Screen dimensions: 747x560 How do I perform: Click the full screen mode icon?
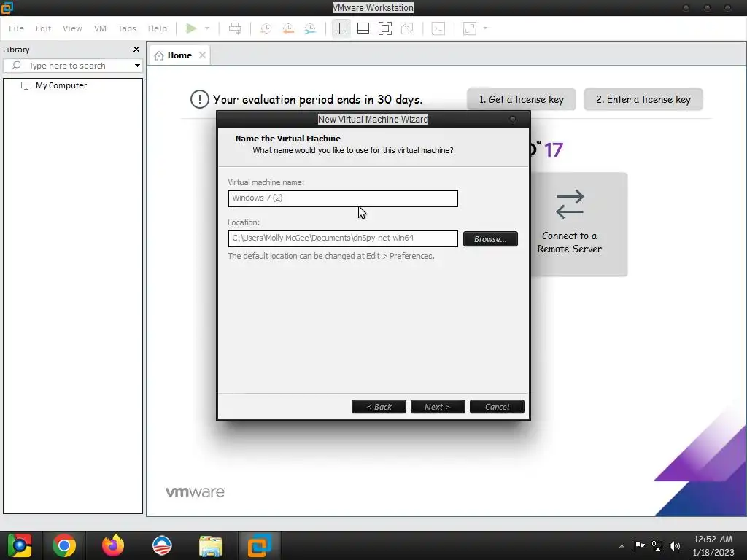point(385,28)
